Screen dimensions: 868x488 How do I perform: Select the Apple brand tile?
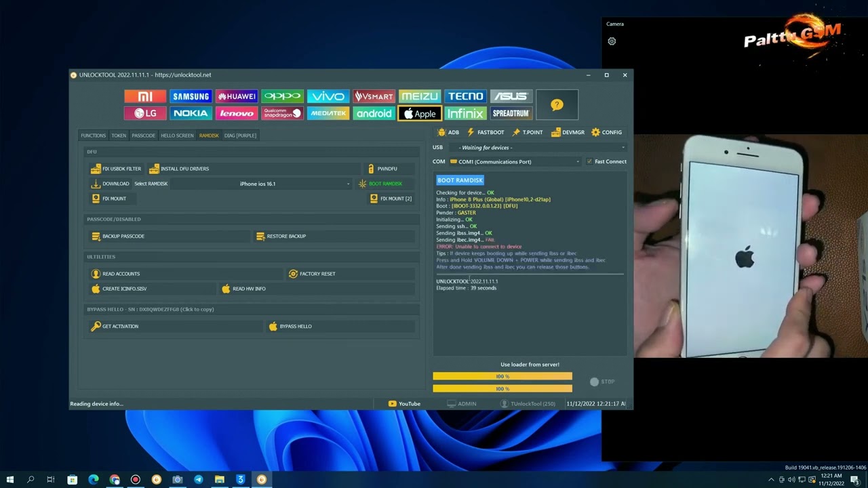(420, 113)
